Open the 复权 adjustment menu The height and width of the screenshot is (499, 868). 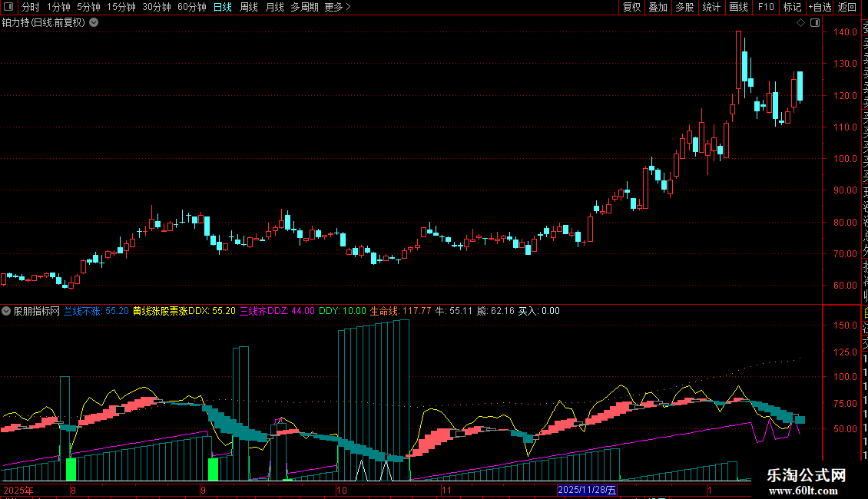click(631, 7)
